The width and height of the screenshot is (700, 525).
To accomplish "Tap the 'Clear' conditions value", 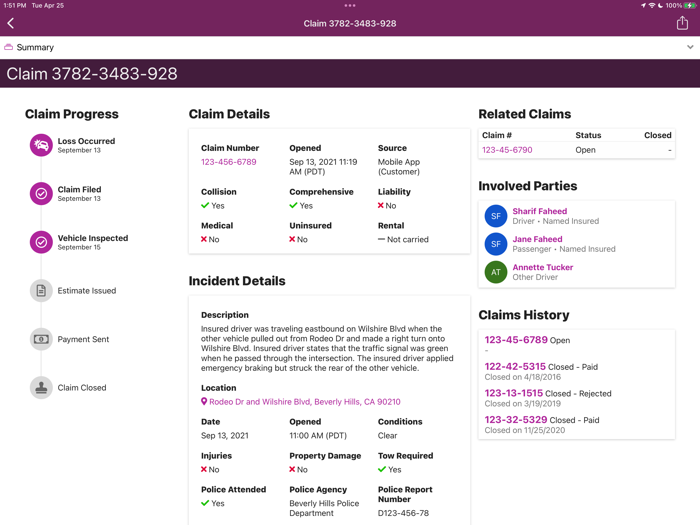I will [387, 436].
